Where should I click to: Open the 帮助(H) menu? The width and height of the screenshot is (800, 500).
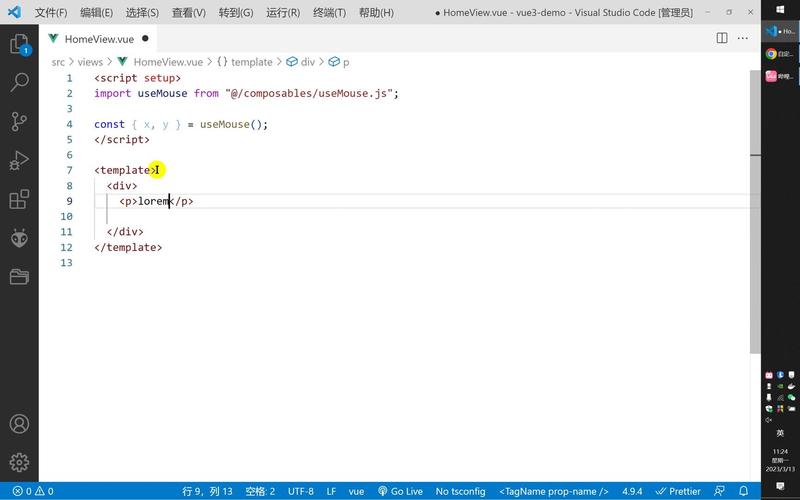pos(376,12)
